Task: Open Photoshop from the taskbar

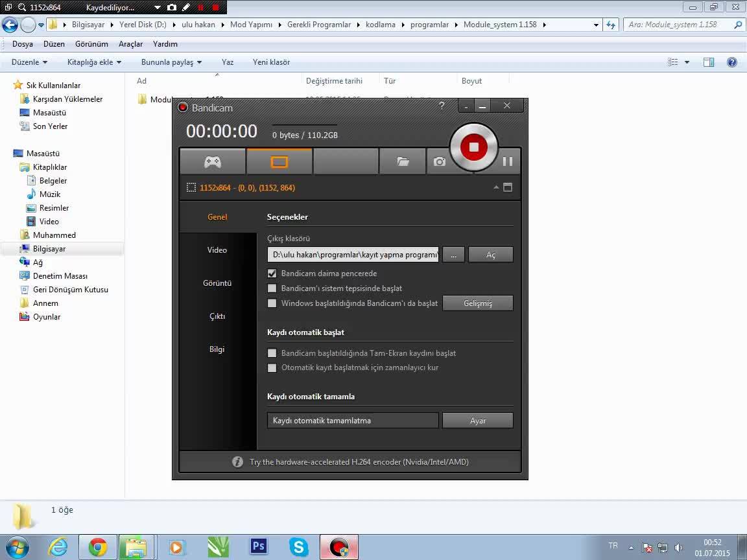Action: point(258,546)
